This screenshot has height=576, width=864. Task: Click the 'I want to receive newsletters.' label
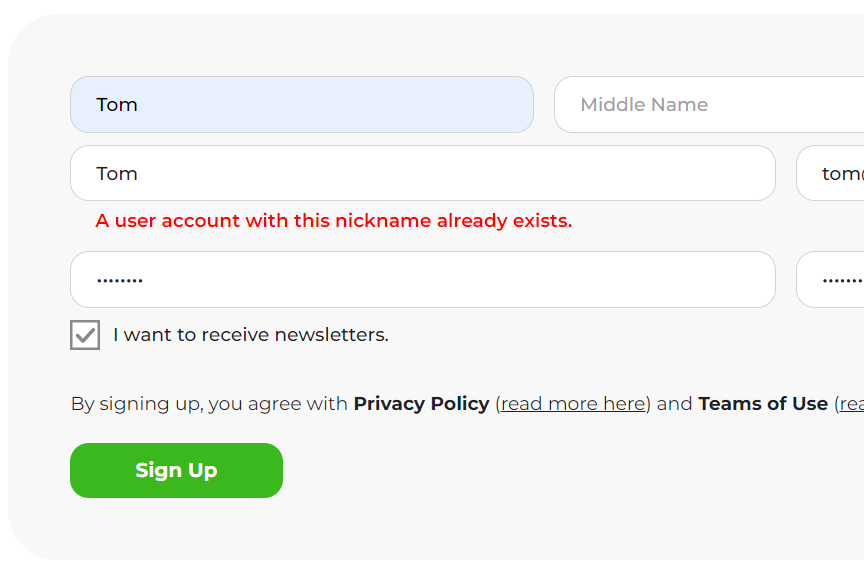(251, 335)
